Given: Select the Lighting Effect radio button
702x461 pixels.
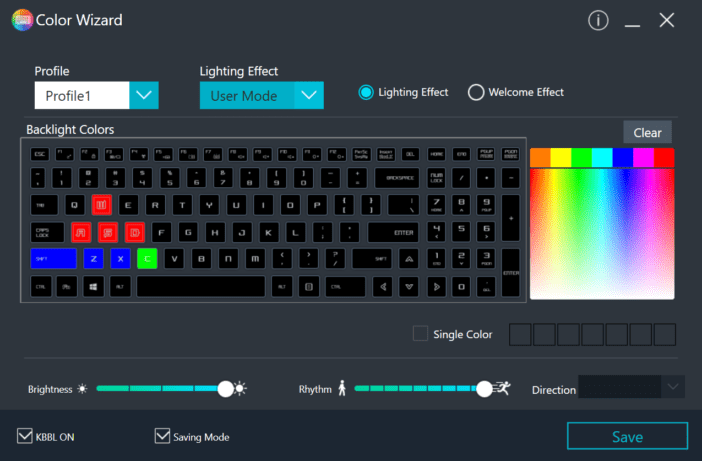Looking at the screenshot, I should pyautogui.click(x=366, y=92).
